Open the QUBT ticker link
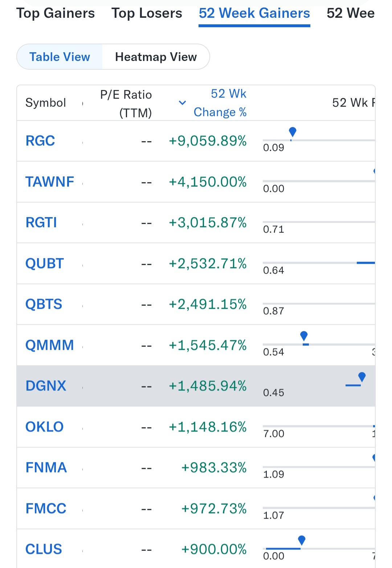This screenshot has width=392, height=568. coord(45,263)
